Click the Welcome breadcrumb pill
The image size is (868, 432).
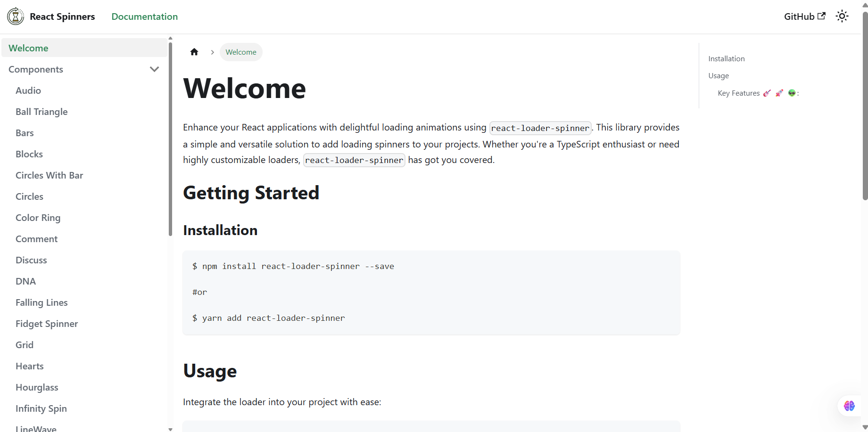coord(241,52)
